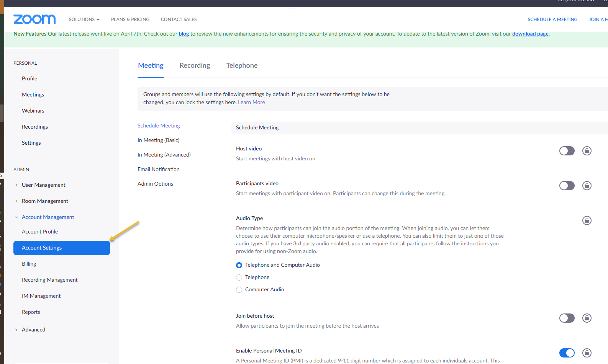Open Webinars in sidebar
The width and height of the screenshot is (608, 364).
pos(33,111)
